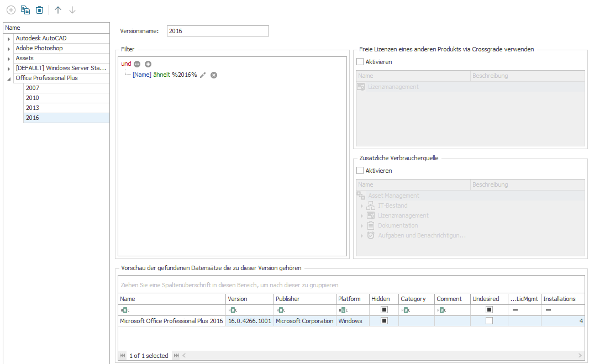Click the Publisher column filter ABC icon

coord(281,310)
